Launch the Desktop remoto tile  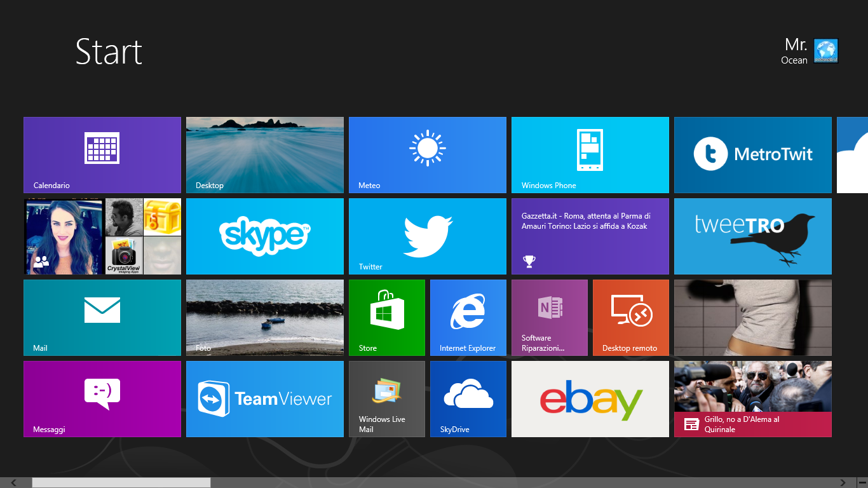tap(631, 318)
